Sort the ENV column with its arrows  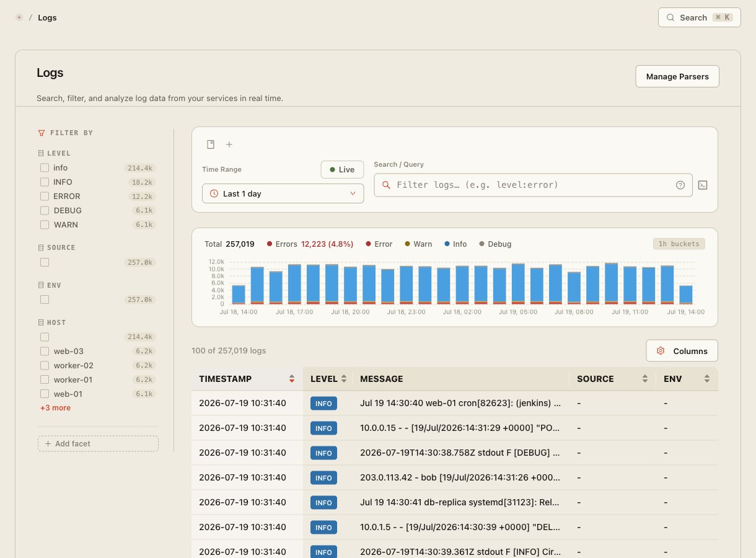[707, 379]
